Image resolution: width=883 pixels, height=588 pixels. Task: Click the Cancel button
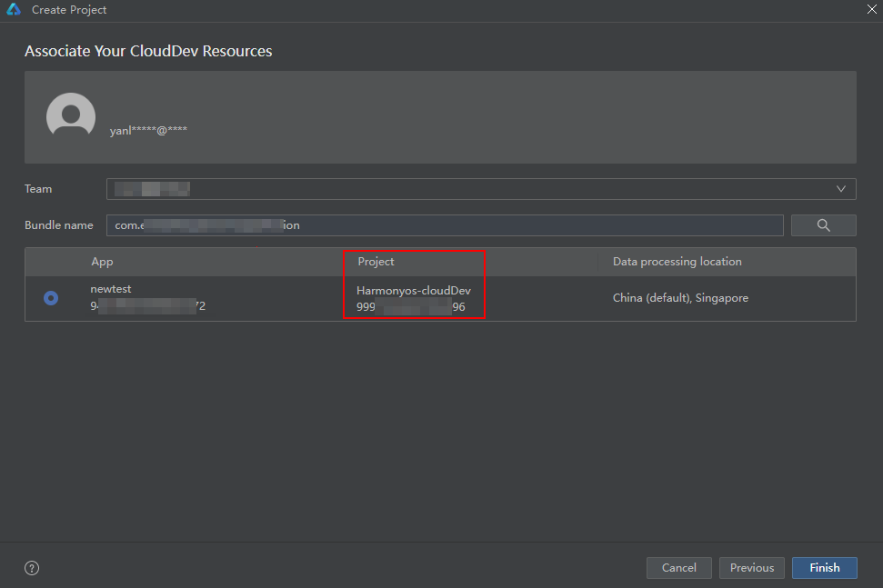tap(678, 568)
